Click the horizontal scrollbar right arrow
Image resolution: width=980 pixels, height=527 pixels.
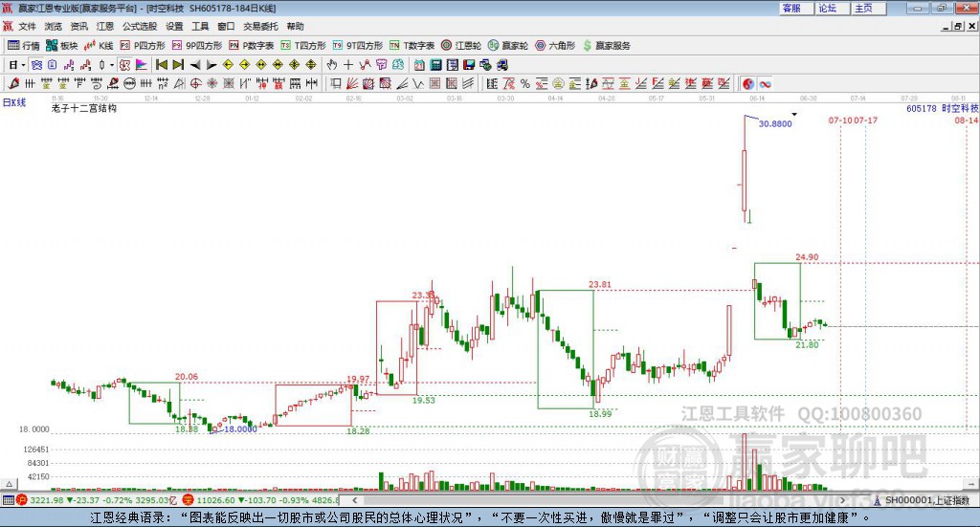[x=842, y=500]
